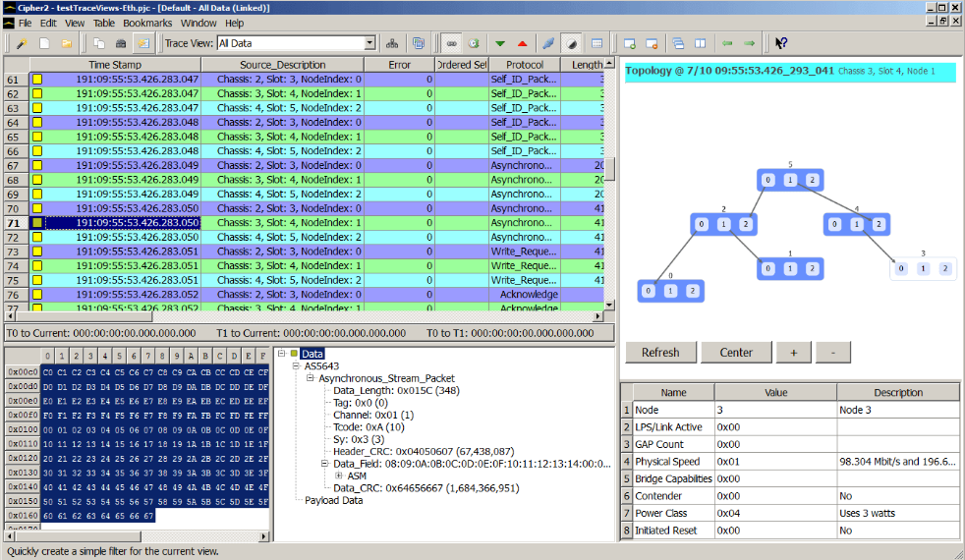This screenshot has height=560, width=965.
Task: Open the File menu
Action: [26, 24]
